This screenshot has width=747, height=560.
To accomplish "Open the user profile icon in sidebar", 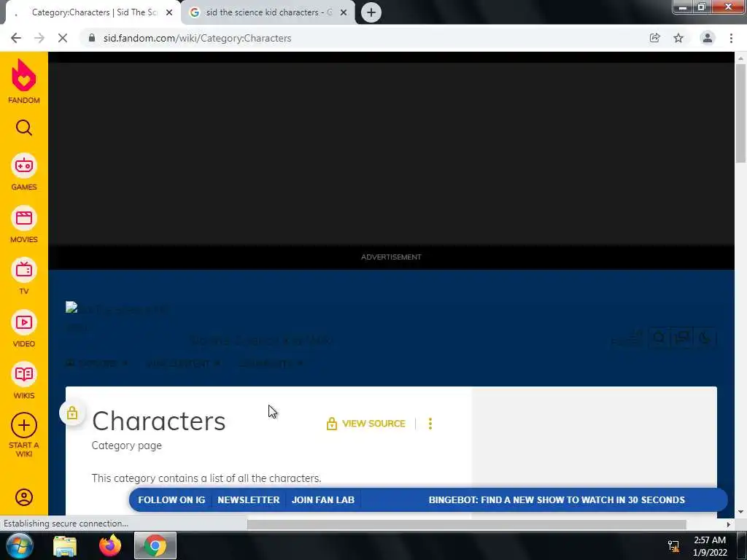I will (x=24, y=497).
